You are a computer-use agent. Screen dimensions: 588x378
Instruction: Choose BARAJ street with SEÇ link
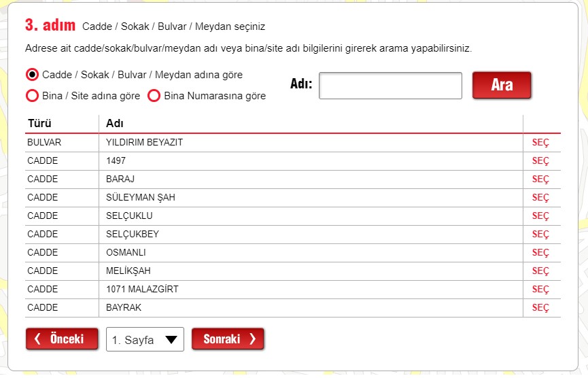(540, 179)
